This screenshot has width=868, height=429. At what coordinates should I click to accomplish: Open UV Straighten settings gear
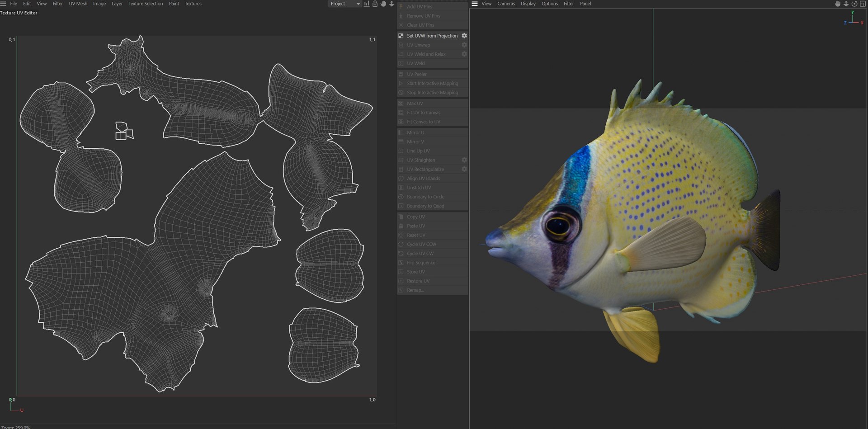464,160
